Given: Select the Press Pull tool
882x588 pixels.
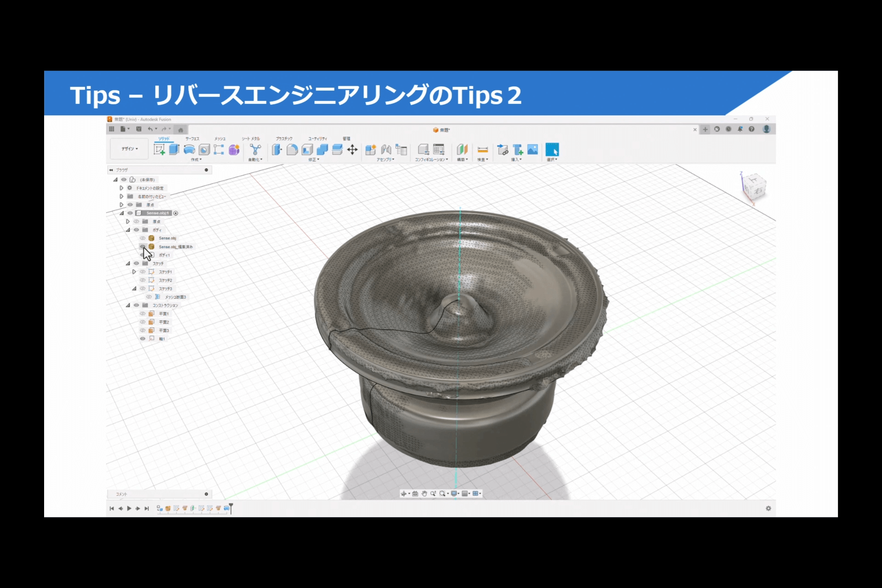Looking at the screenshot, I should pos(277,150).
